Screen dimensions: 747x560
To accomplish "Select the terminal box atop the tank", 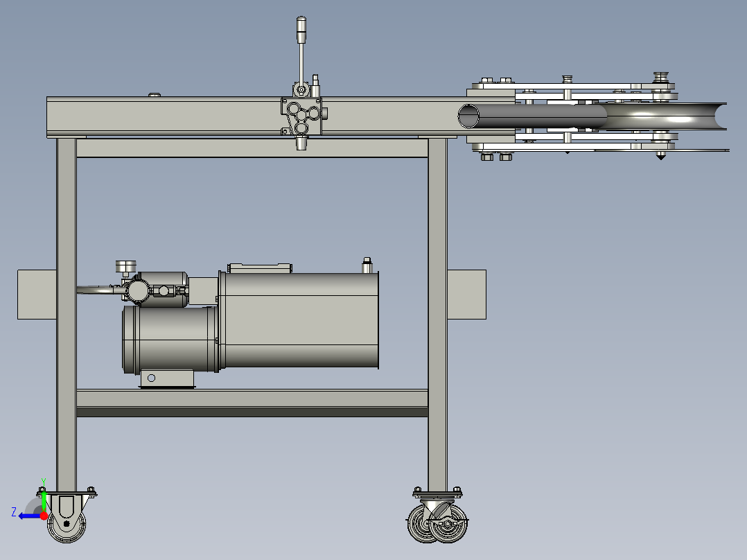I will (260, 268).
